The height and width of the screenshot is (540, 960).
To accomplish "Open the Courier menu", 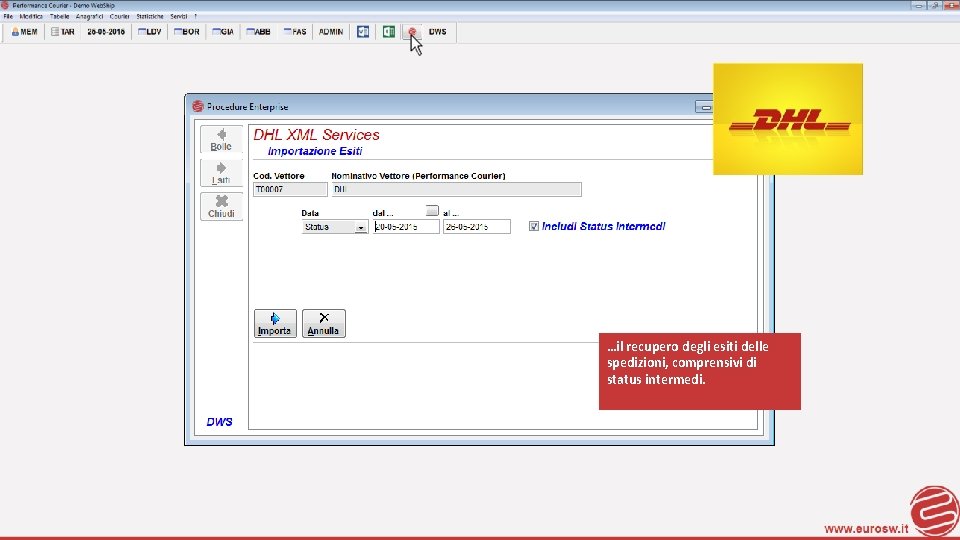I will point(119,17).
